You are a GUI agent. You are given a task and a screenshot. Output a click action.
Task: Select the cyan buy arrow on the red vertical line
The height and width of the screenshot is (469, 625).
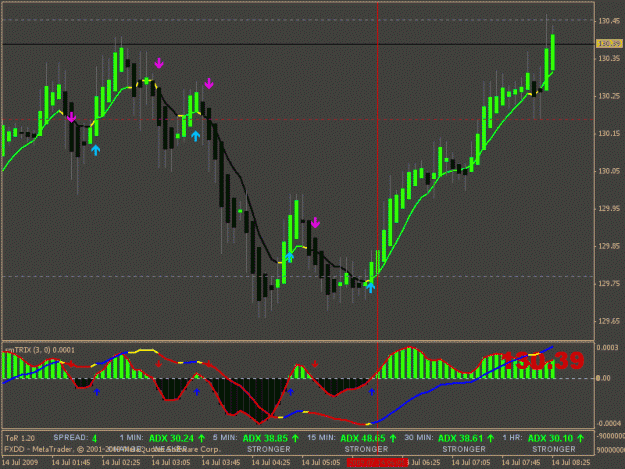(371, 287)
